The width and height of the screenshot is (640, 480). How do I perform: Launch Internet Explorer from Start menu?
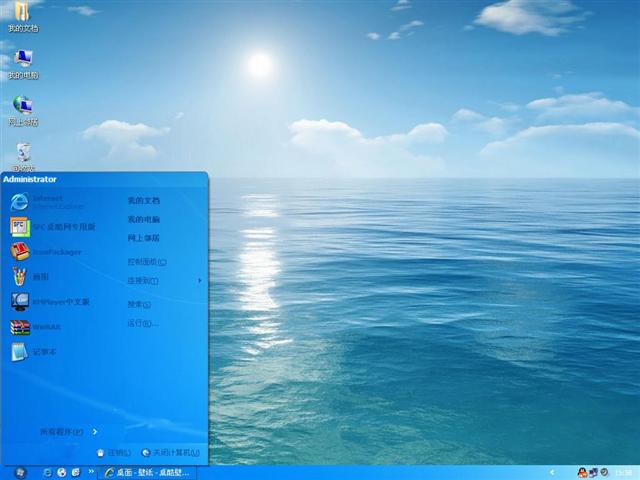(x=48, y=202)
